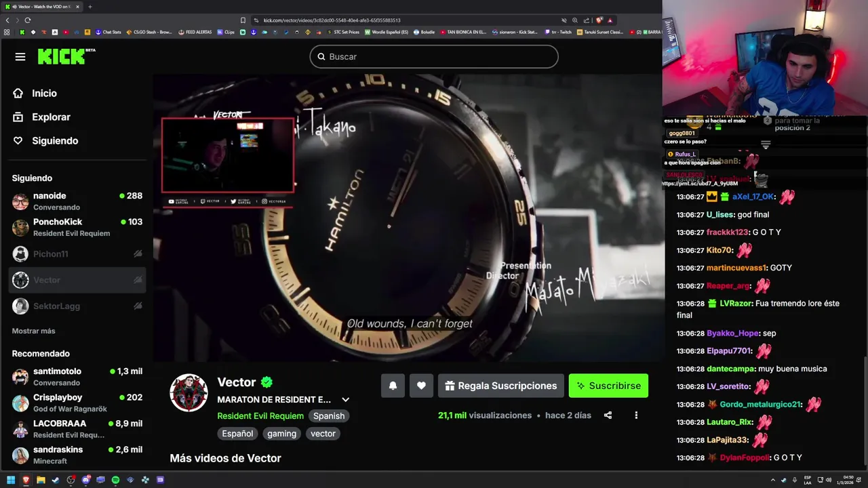Select the vector tag
868x488 pixels.
click(x=323, y=434)
